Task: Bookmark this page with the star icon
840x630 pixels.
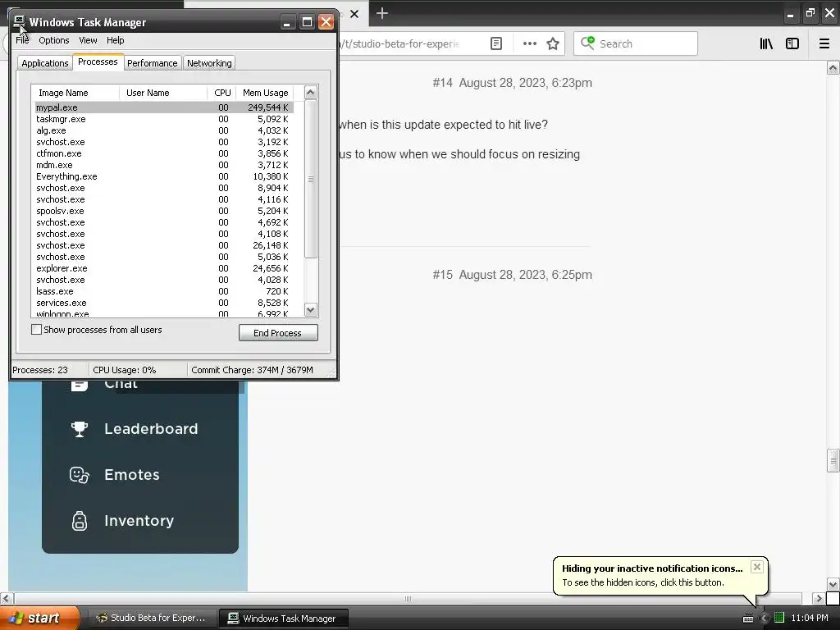Action: coord(553,43)
